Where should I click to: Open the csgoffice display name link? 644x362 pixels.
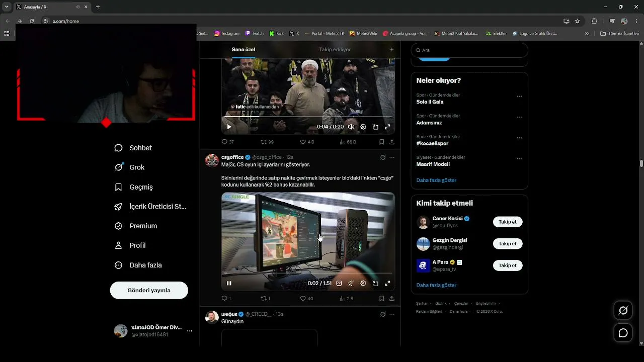(x=232, y=157)
